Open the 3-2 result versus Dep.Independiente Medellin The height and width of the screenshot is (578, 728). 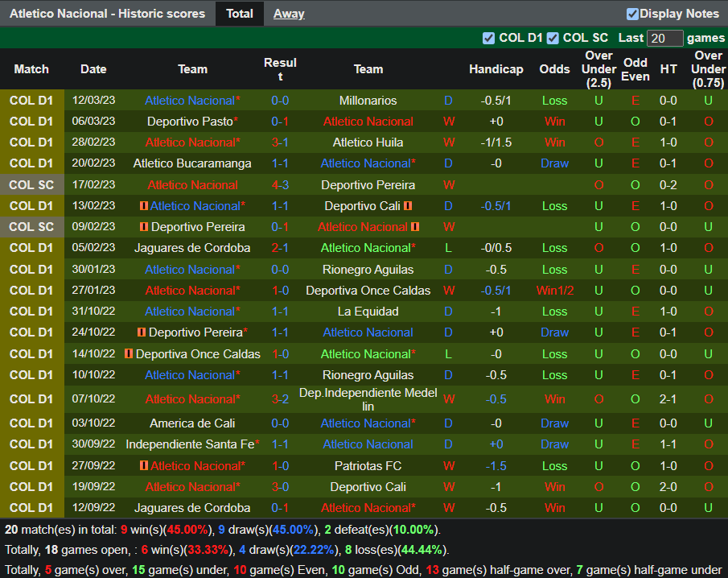point(280,399)
